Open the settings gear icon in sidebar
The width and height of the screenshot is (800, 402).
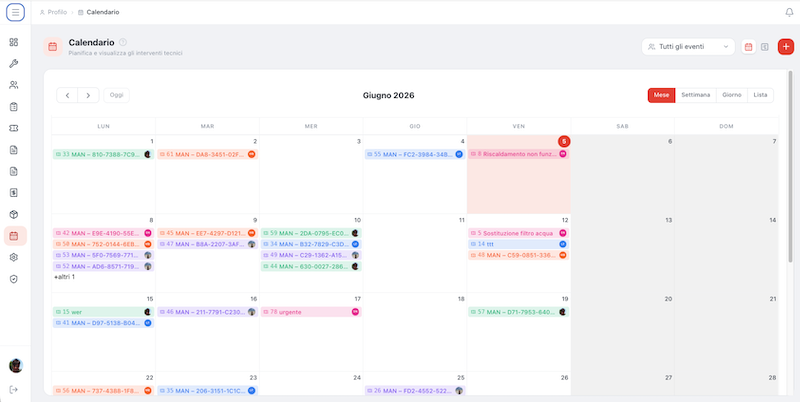[x=14, y=258]
